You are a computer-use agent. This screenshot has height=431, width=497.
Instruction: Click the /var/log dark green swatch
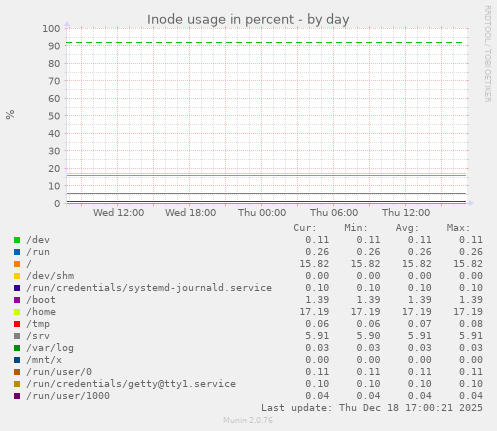17,348
